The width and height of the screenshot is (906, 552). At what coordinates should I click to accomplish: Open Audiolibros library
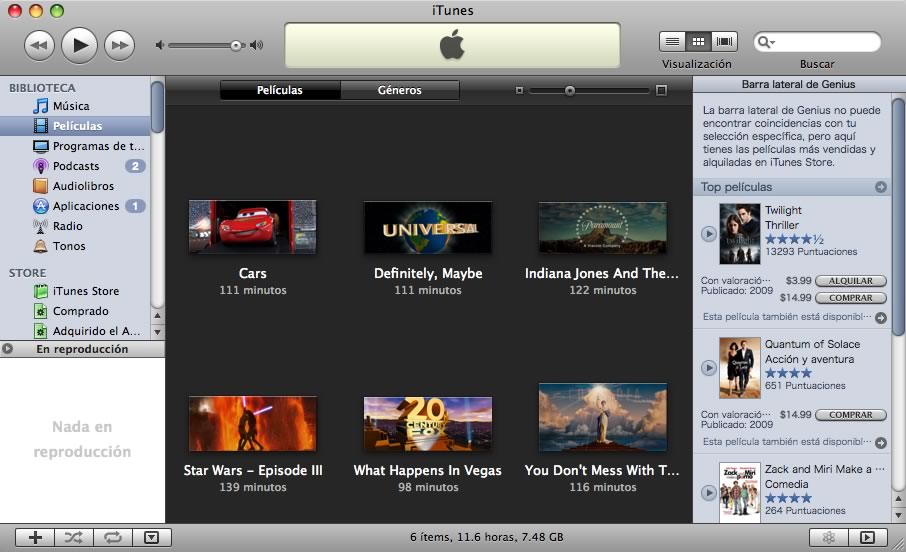coord(75,186)
